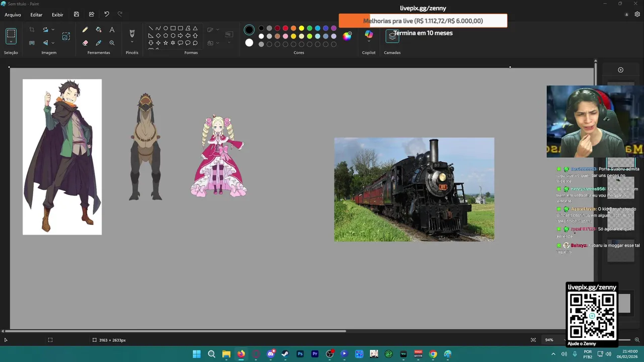Open the Copilot button
Screen dimensions: 644x362
(x=369, y=34)
